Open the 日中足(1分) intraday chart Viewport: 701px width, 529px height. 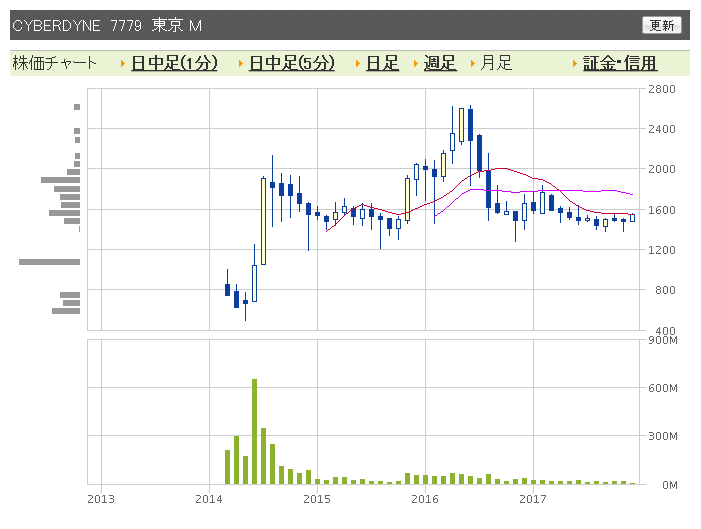pyautogui.click(x=174, y=63)
